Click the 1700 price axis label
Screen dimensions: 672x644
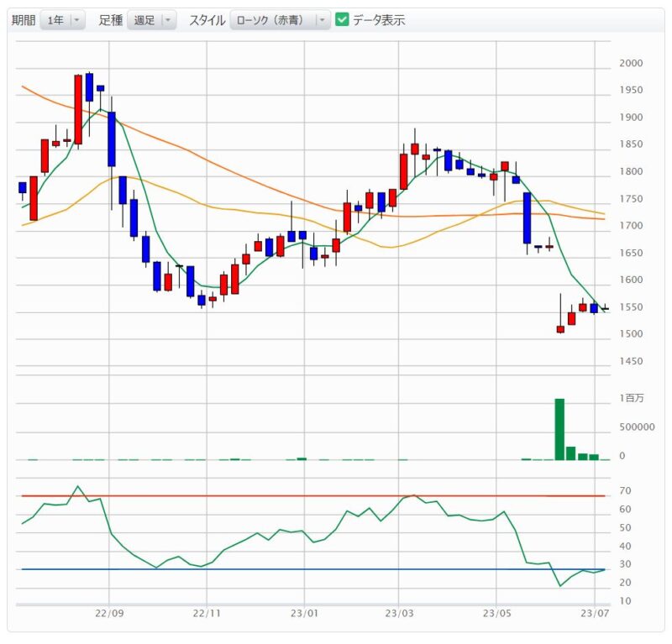pos(631,226)
